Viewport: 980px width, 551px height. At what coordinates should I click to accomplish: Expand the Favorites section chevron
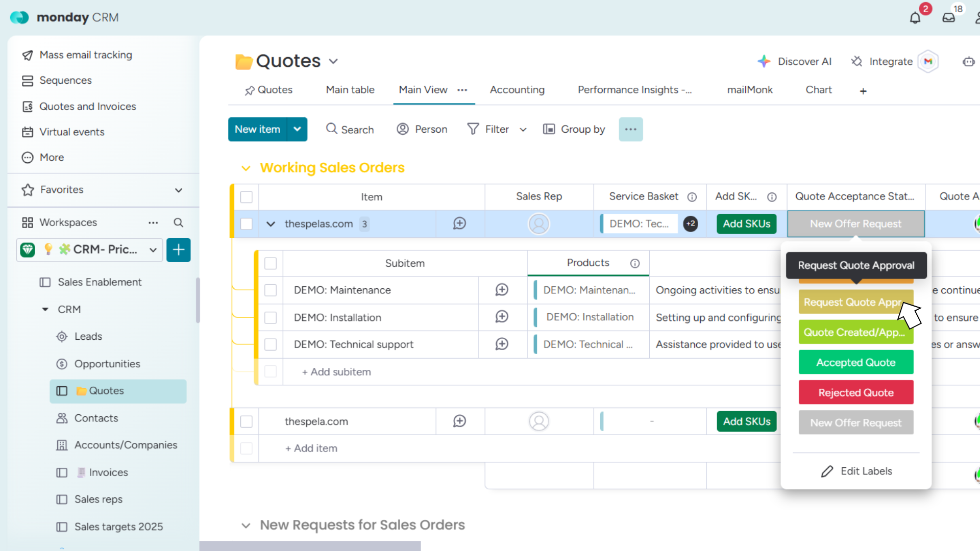(179, 190)
